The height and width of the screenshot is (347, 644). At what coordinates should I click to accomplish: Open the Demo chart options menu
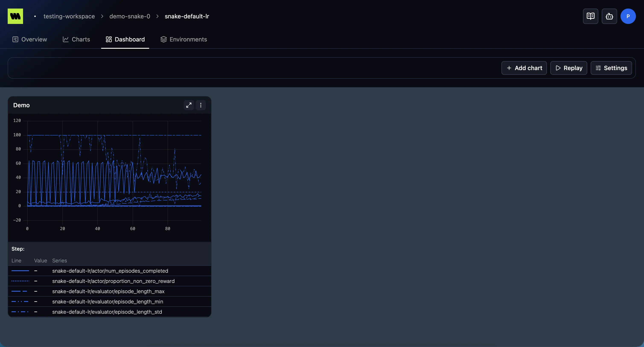pyautogui.click(x=201, y=105)
